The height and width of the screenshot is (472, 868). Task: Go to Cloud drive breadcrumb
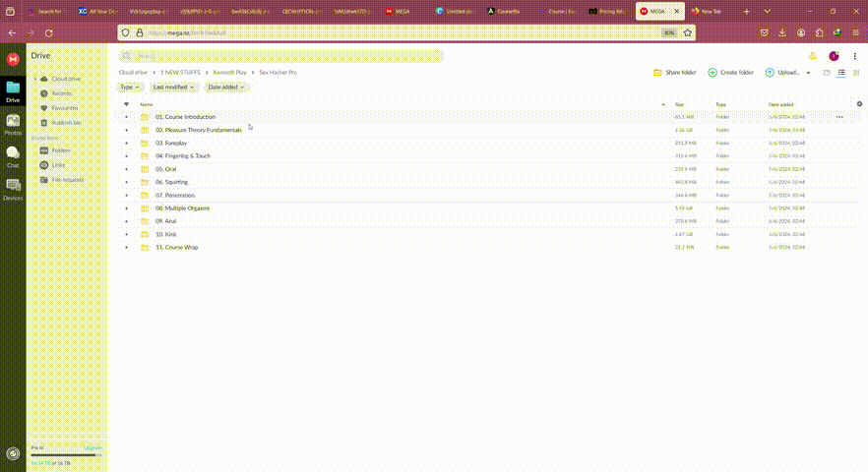click(x=133, y=73)
